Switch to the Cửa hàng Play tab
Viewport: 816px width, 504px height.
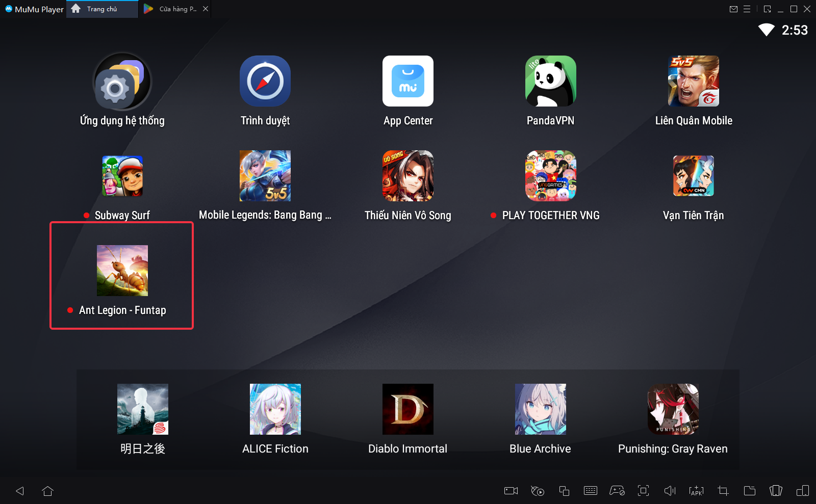pyautogui.click(x=173, y=9)
